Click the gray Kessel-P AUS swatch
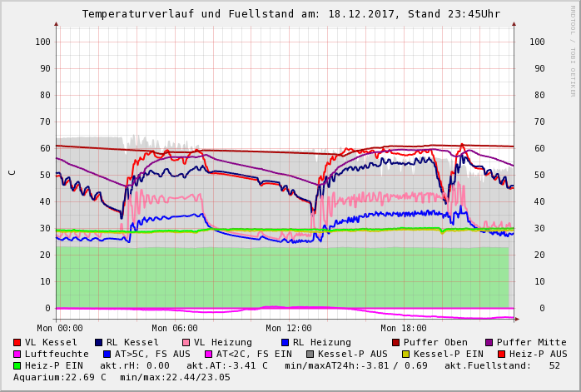The image size is (581, 392). tap(309, 354)
